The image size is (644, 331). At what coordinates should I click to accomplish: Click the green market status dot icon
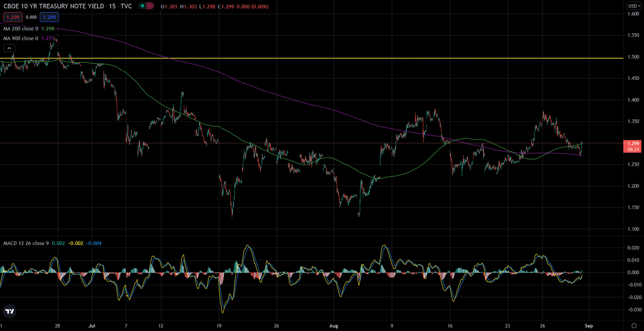[143, 6]
